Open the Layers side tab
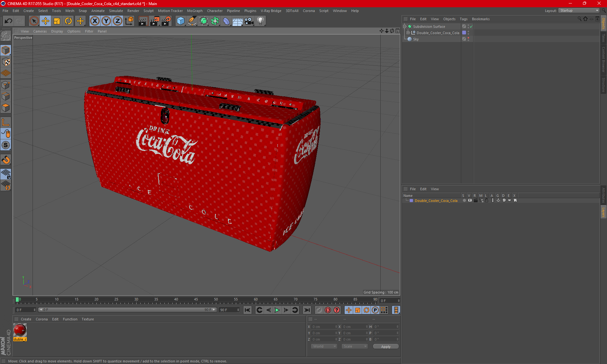 pos(603,212)
